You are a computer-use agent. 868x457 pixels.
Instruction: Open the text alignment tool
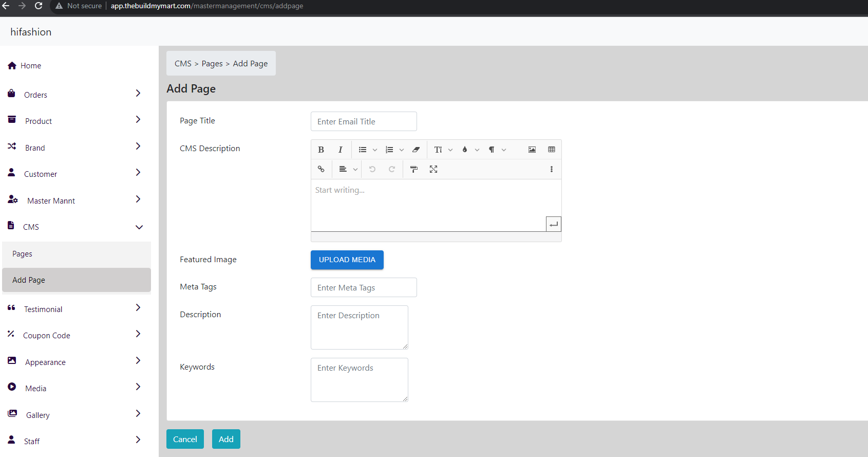coord(343,169)
